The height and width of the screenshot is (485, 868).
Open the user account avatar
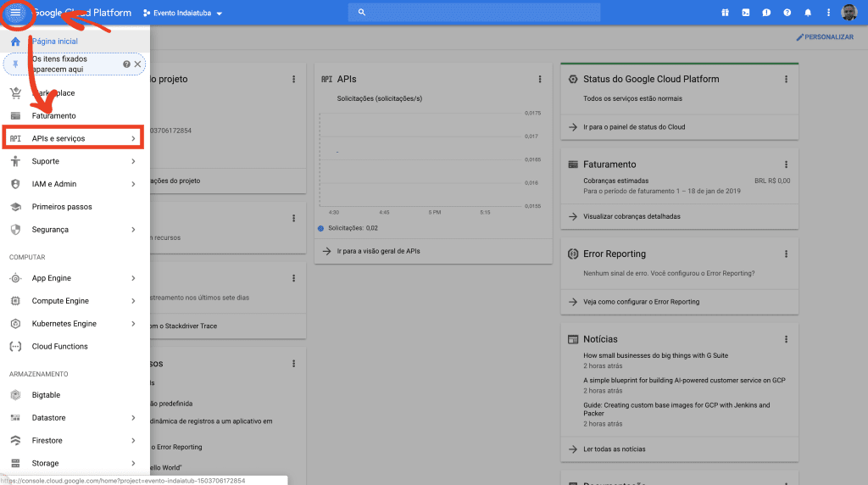point(849,13)
